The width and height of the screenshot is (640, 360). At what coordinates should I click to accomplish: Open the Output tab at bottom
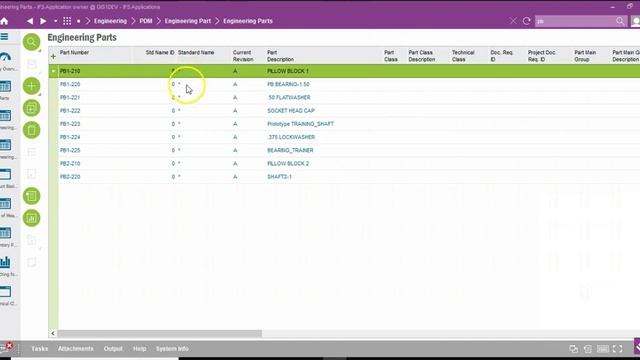[113, 349]
